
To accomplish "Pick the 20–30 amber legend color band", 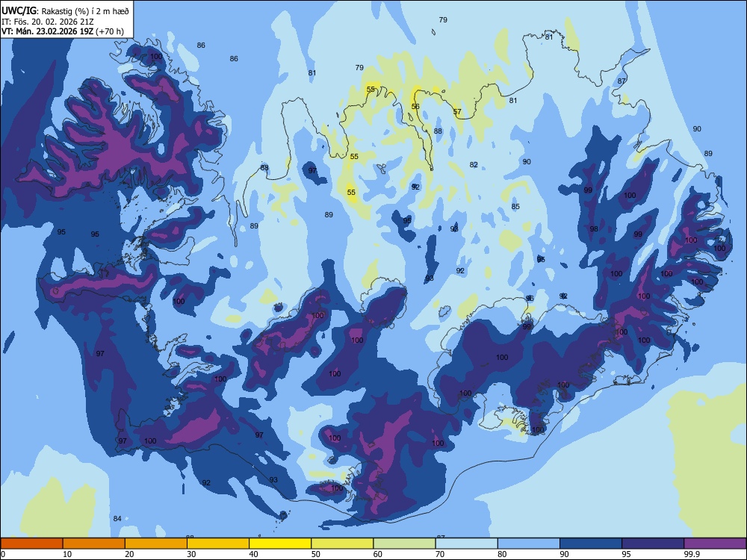I will 156,544.
